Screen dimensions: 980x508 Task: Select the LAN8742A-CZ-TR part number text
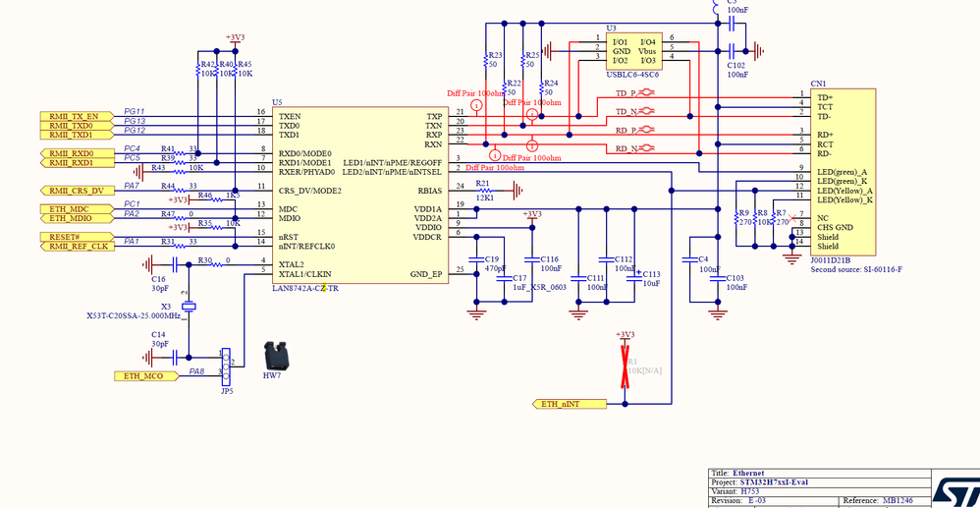(x=305, y=289)
